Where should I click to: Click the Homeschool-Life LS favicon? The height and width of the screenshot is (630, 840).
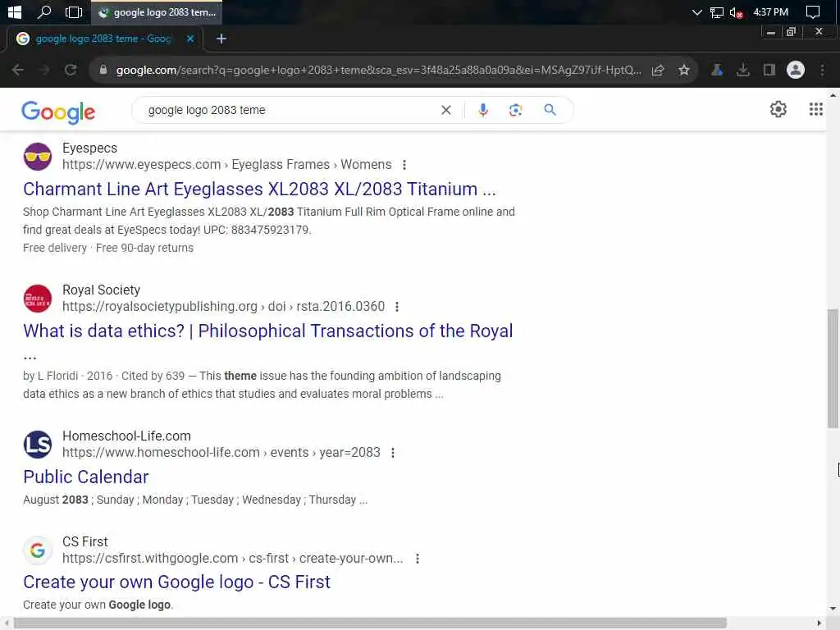point(38,445)
